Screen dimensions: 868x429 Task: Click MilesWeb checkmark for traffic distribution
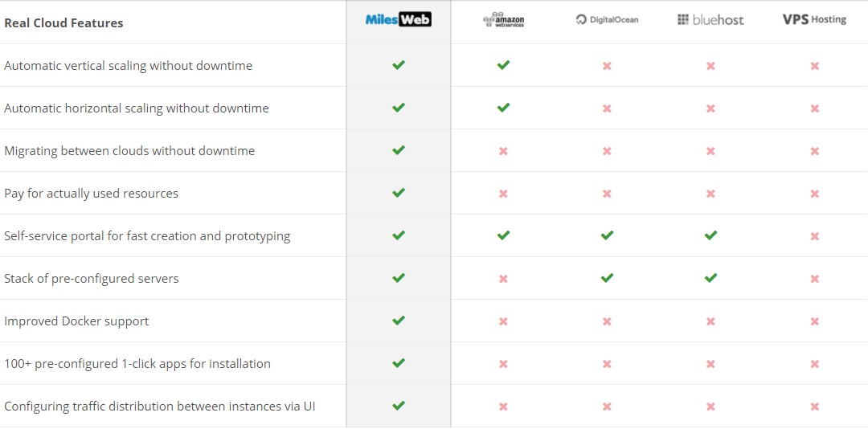tap(399, 406)
